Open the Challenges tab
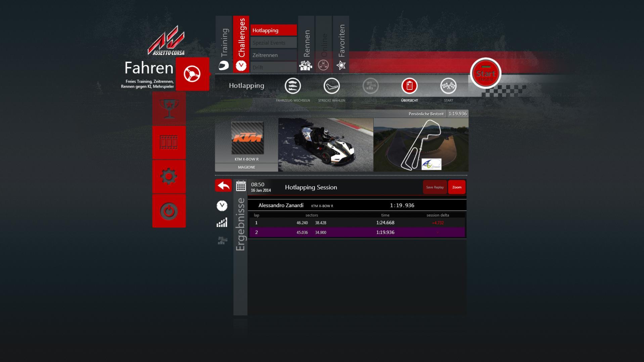Image resolution: width=644 pixels, height=362 pixels. coord(241,44)
